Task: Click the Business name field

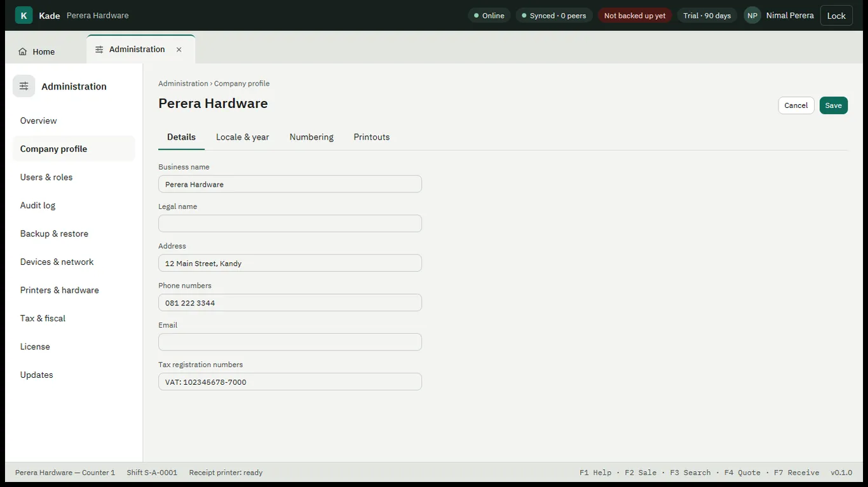Action: [x=290, y=184]
